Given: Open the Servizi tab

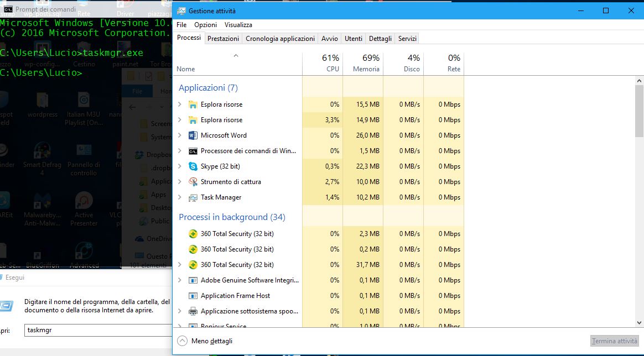Looking at the screenshot, I should [x=407, y=39].
